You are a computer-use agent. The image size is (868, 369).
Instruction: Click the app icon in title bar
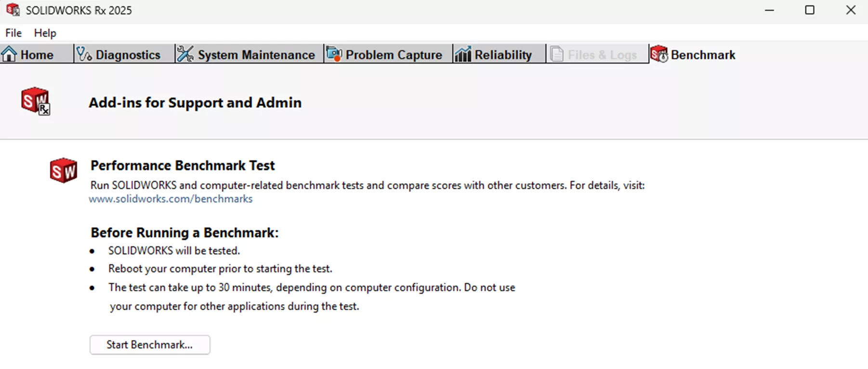tap(13, 10)
